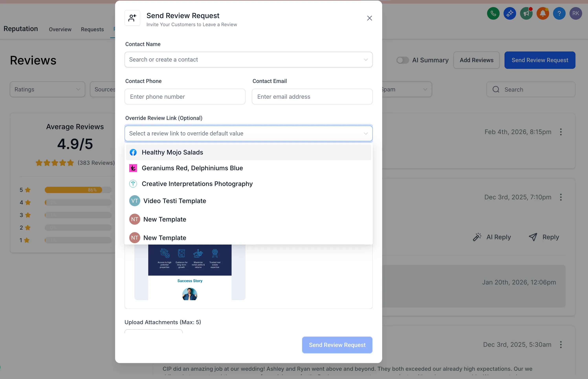
Task: Close the Send Review Request dialog
Action: pyautogui.click(x=369, y=18)
